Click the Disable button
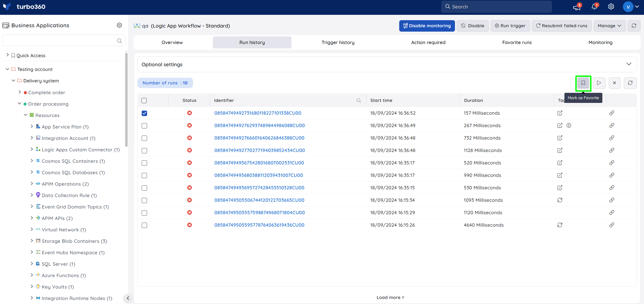The image size is (644, 304). click(x=473, y=26)
